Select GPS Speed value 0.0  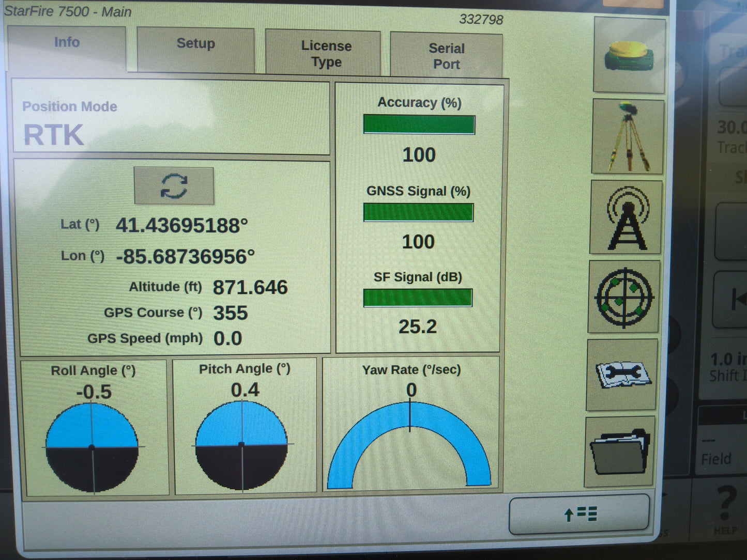pyautogui.click(x=228, y=339)
